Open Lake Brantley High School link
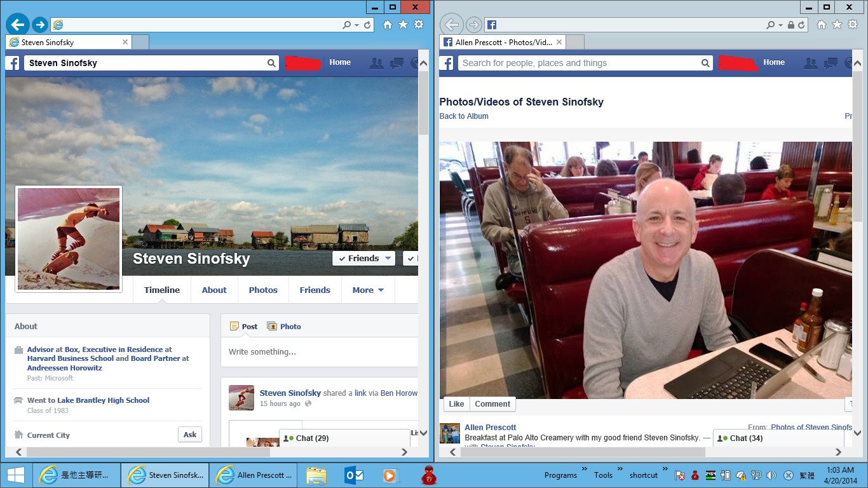Viewport: 868px width, 488px height. (104, 400)
